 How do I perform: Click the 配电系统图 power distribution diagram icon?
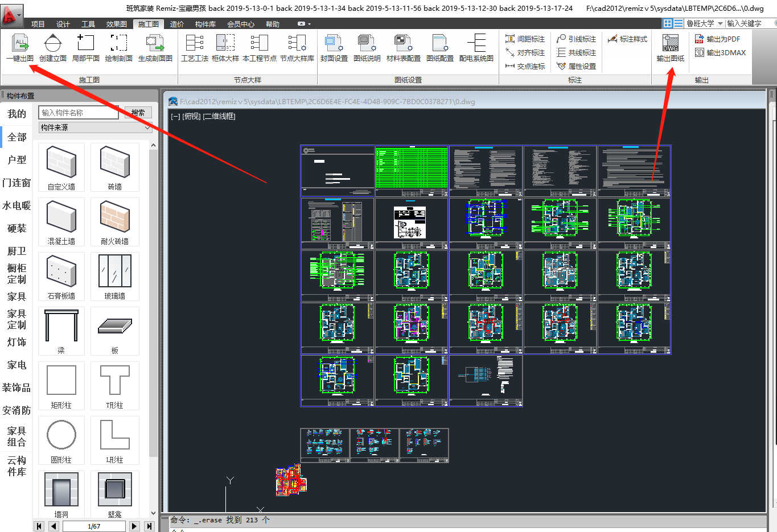(x=476, y=48)
